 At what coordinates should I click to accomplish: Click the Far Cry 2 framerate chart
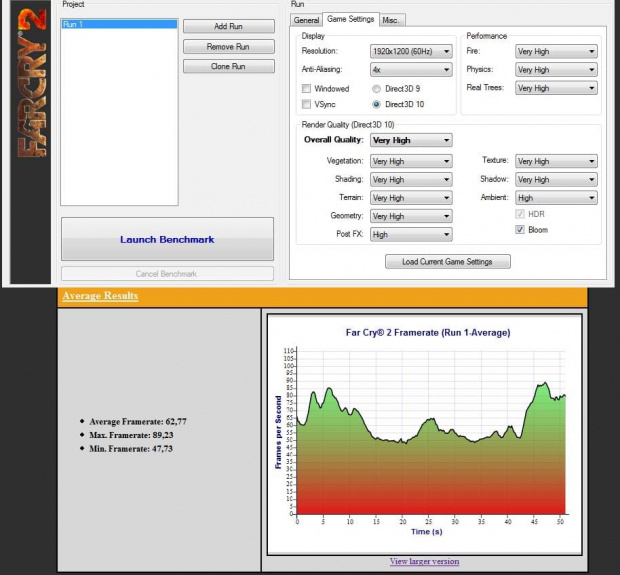(x=425, y=435)
